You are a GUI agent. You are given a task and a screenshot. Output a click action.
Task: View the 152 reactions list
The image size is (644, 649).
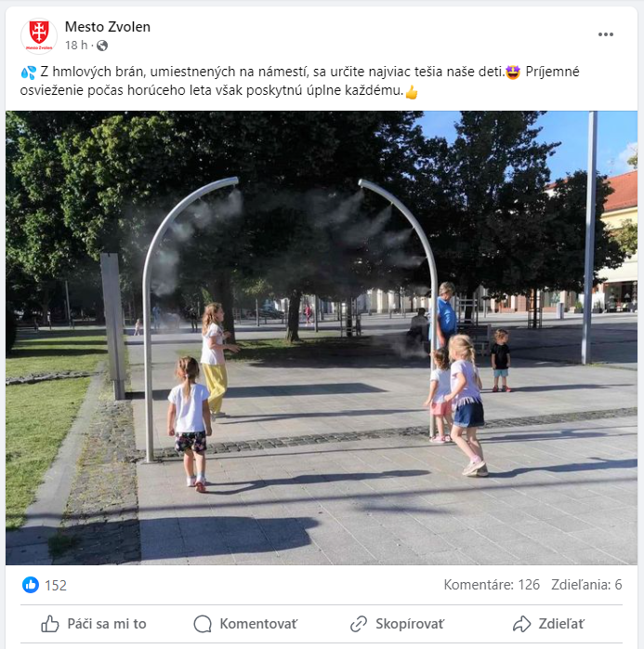[56, 585]
